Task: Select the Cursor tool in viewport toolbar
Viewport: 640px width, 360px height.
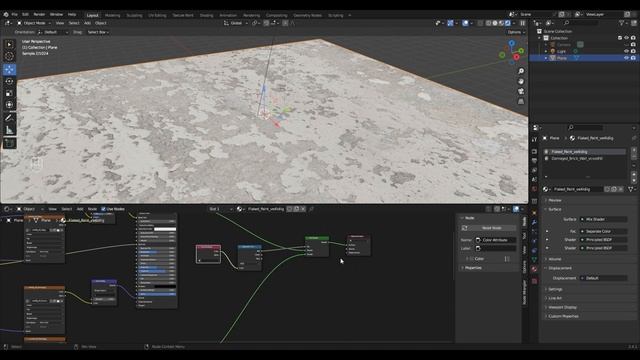Action: click(9, 56)
